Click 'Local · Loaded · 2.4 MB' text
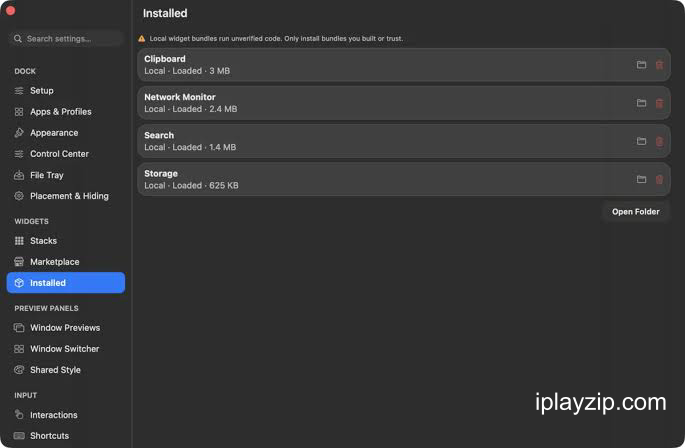Image resolution: width=685 pixels, height=448 pixels. coord(190,109)
